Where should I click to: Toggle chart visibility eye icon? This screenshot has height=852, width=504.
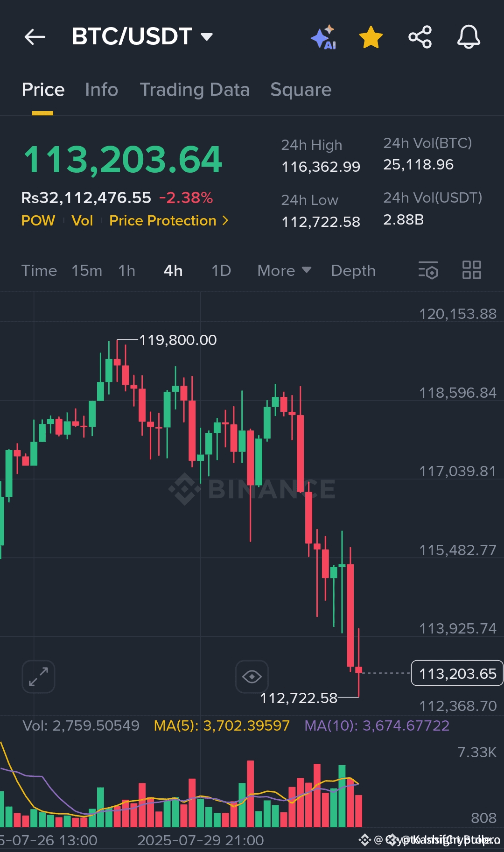[252, 676]
